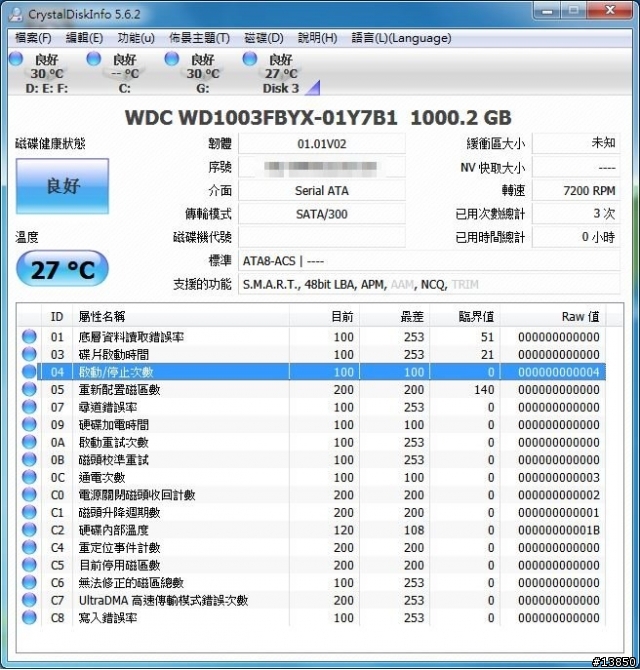Click raw value 000000000004 in highlighted row
640x670 pixels.
pos(559,372)
